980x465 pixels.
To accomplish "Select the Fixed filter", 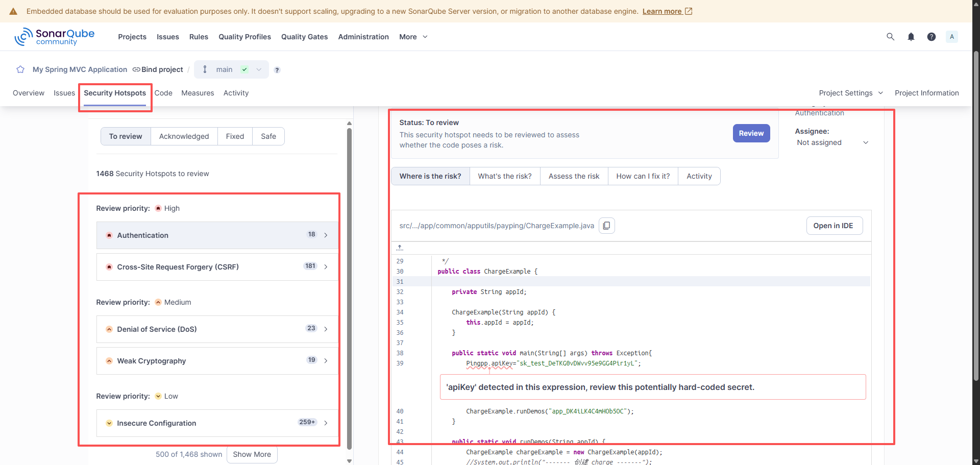I will coord(234,136).
